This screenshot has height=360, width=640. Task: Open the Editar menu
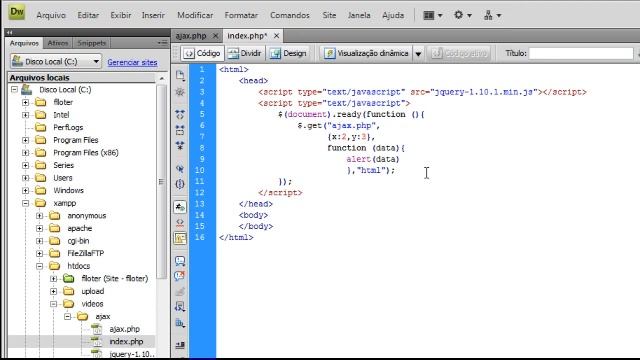coord(88,15)
